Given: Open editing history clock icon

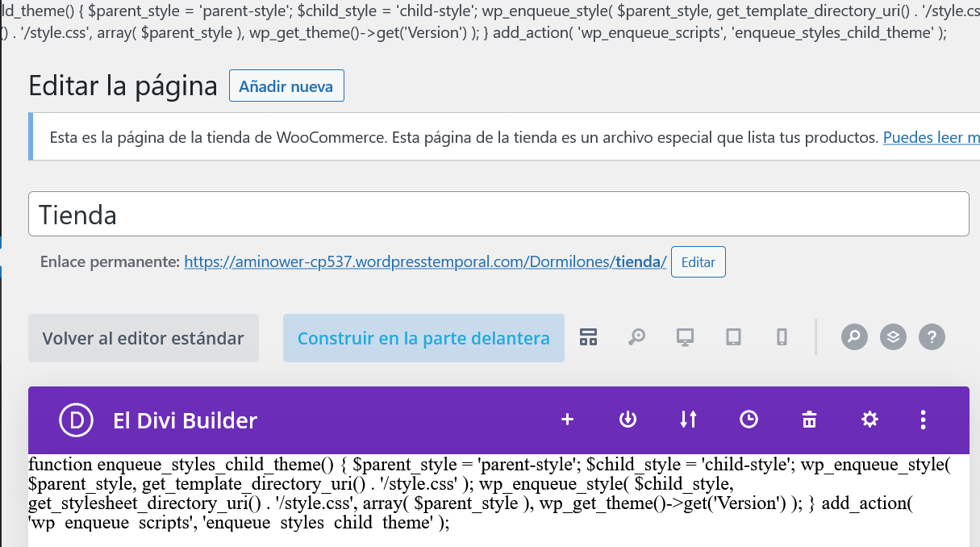Looking at the screenshot, I should (749, 419).
